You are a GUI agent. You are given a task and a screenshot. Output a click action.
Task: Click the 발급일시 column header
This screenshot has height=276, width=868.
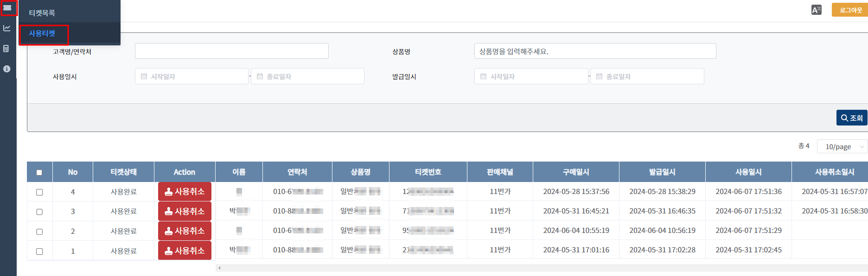[662, 172]
